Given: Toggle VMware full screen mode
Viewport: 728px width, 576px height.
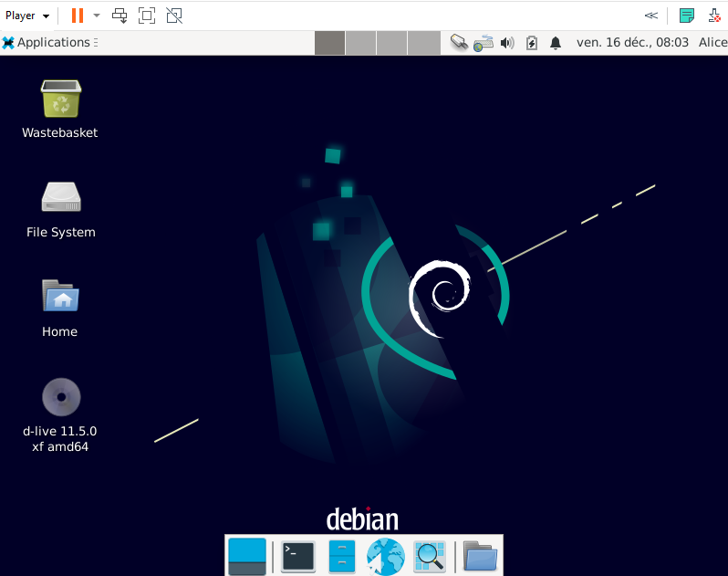Looking at the screenshot, I should click(x=146, y=16).
